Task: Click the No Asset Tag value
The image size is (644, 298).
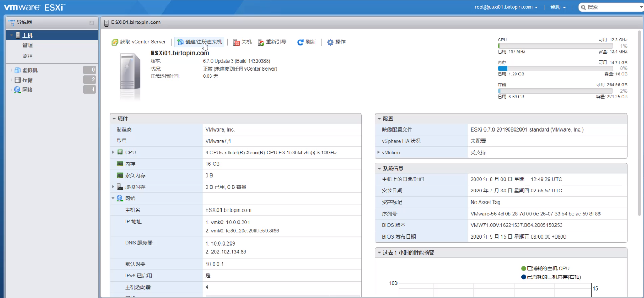Action: click(x=485, y=203)
